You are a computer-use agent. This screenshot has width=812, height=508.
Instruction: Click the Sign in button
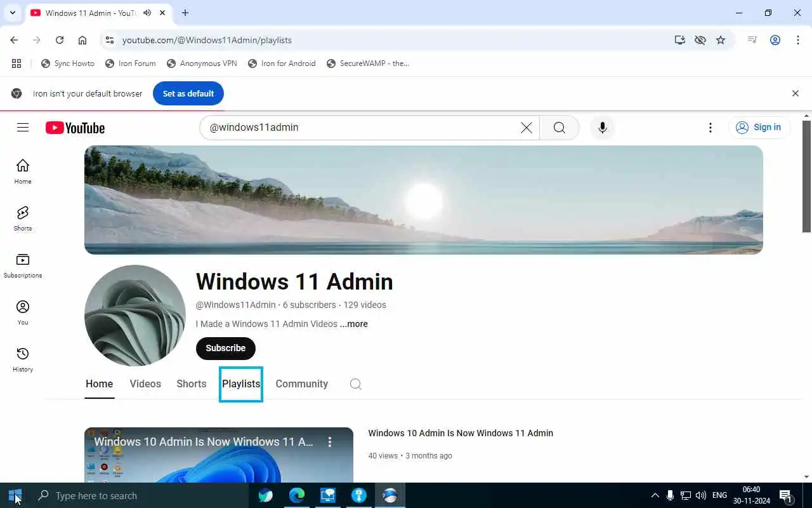(759, 128)
